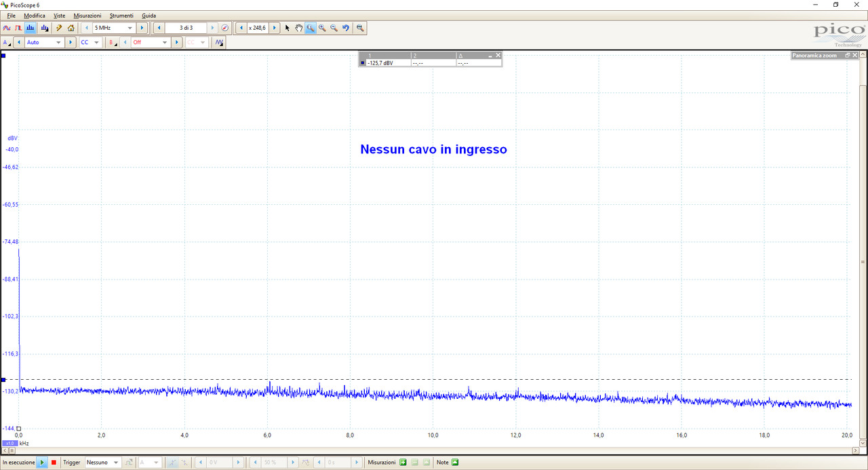Viewport: 868px width, 470px height.
Task: Click the blue ruler handle on left axis
Action: click(x=3, y=380)
